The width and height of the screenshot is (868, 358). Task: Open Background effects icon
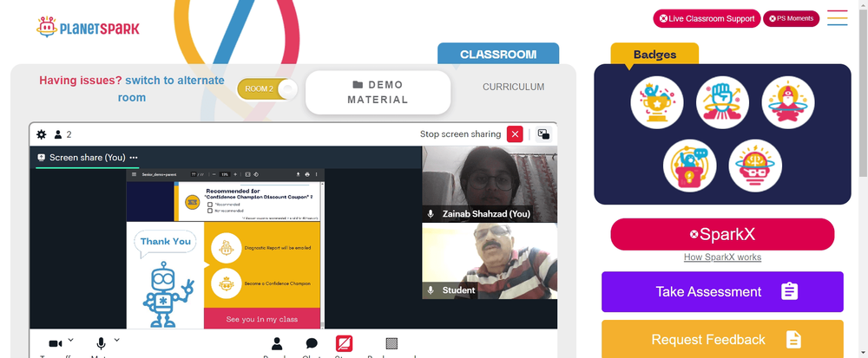pos(391,343)
